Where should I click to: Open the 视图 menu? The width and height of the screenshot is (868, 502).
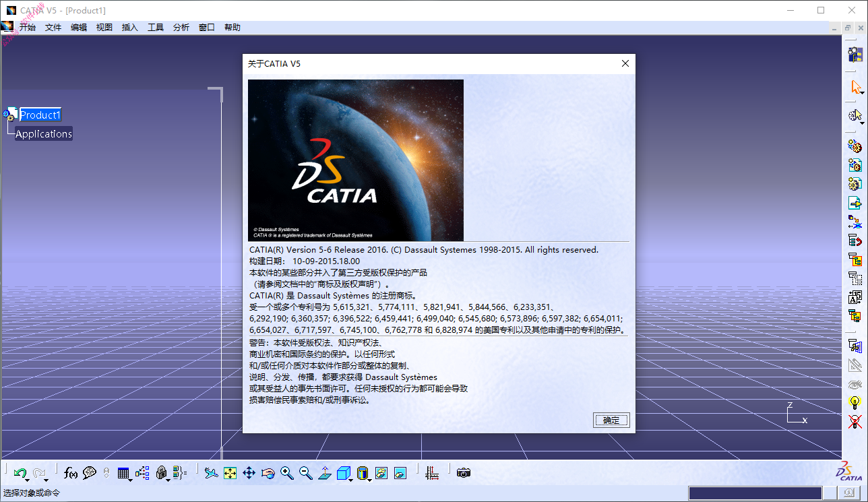click(x=104, y=28)
